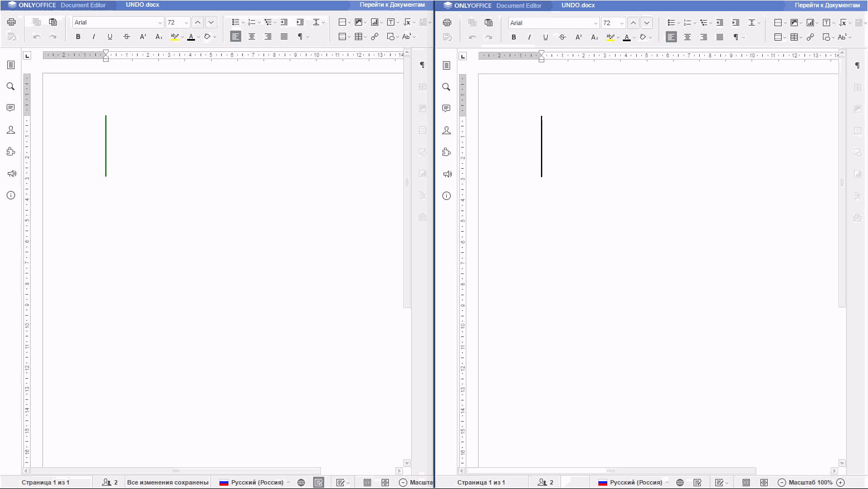Open text language selector in right window
Viewport: 868px width, 489px height.
pyautogui.click(x=633, y=482)
